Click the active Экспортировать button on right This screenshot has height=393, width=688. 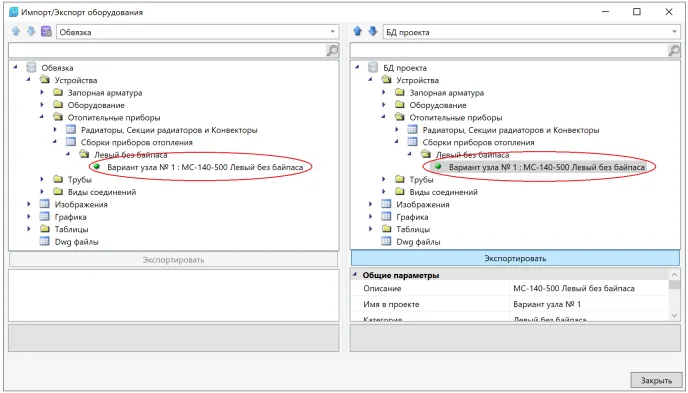point(516,258)
